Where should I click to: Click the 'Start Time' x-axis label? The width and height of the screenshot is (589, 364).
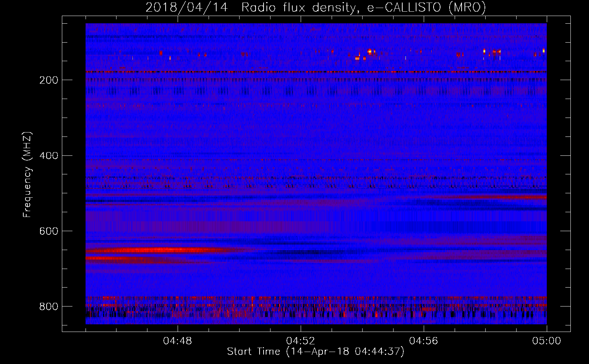tap(315, 352)
